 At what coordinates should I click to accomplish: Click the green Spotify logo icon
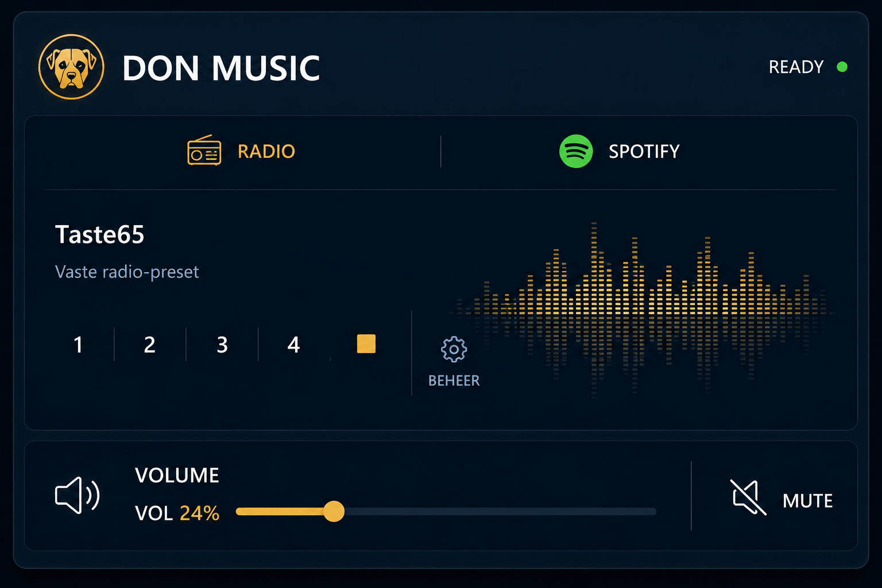[576, 151]
